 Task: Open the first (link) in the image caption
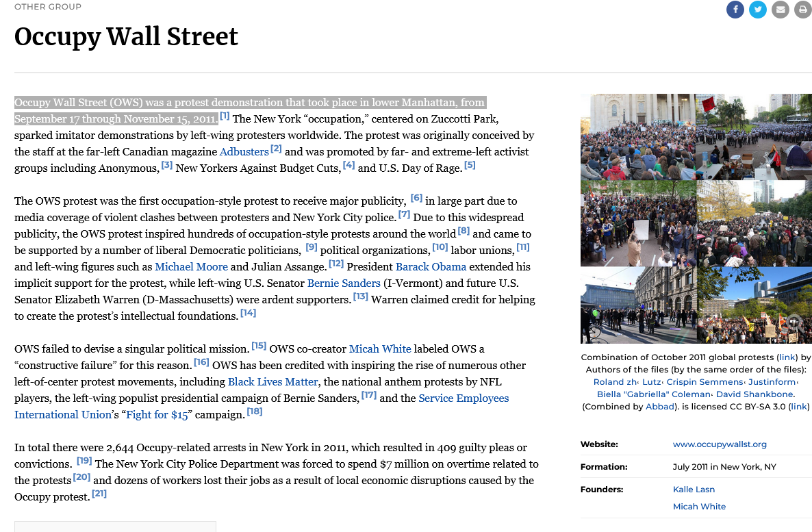(x=787, y=357)
